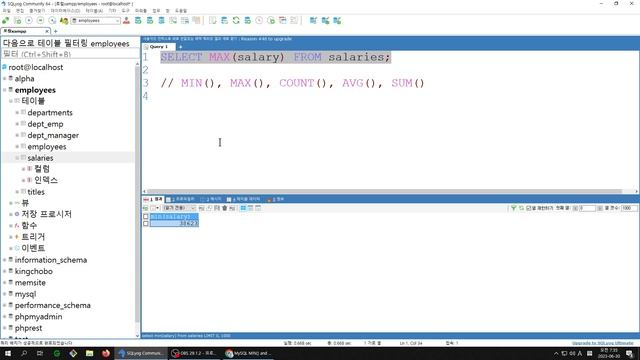Viewport: 640px width, 360px height.
Task: Click the 38623 result cell
Action: click(x=174, y=223)
